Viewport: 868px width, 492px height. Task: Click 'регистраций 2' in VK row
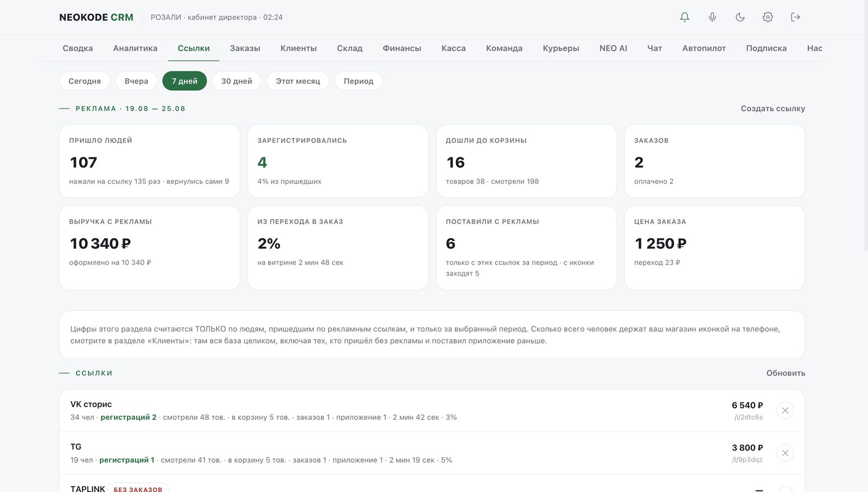click(x=129, y=417)
